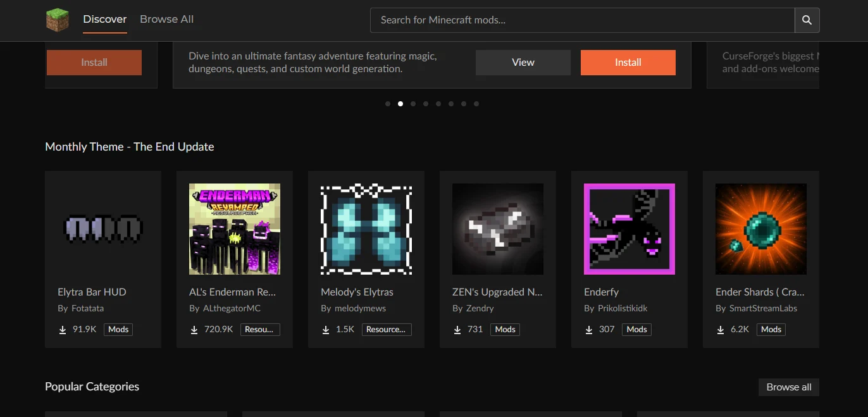Open Enderfy dragon thumbnail image
Image resolution: width=868 pixels, height=417 pixels.
[x=629, y=229]
